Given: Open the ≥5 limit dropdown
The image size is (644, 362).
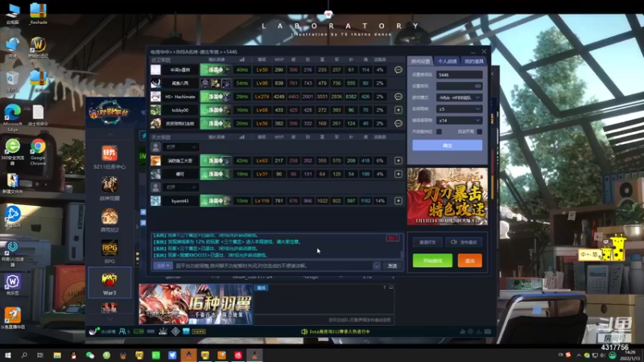Looking at the screenshot, I should (x=459, y=109).
